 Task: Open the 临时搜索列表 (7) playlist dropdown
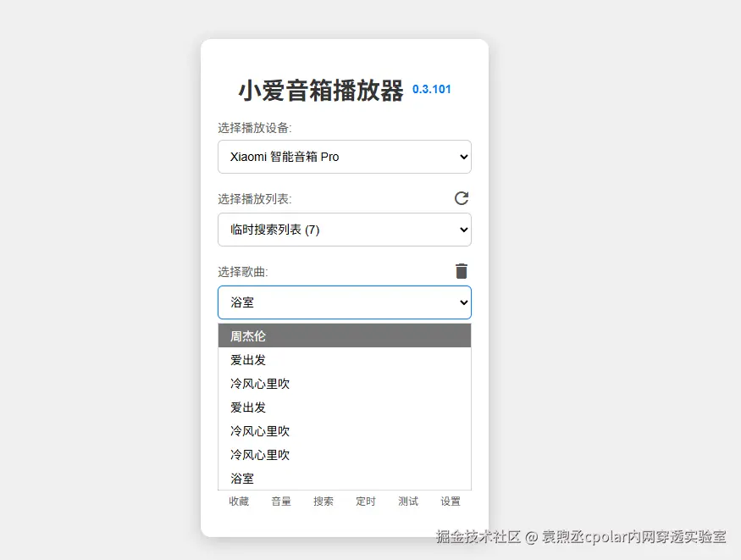click(x=345, y=230)
